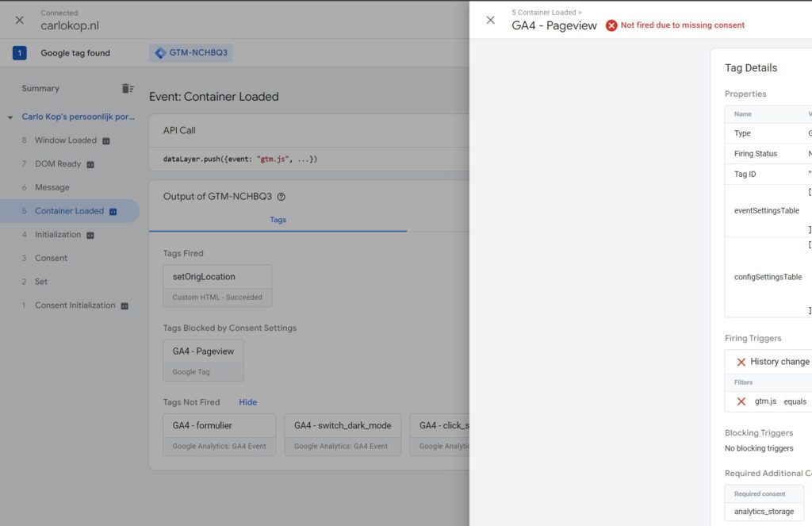Click the Not fired due to missing consent status
Screen dimensions: 812x526
(683, 25)
